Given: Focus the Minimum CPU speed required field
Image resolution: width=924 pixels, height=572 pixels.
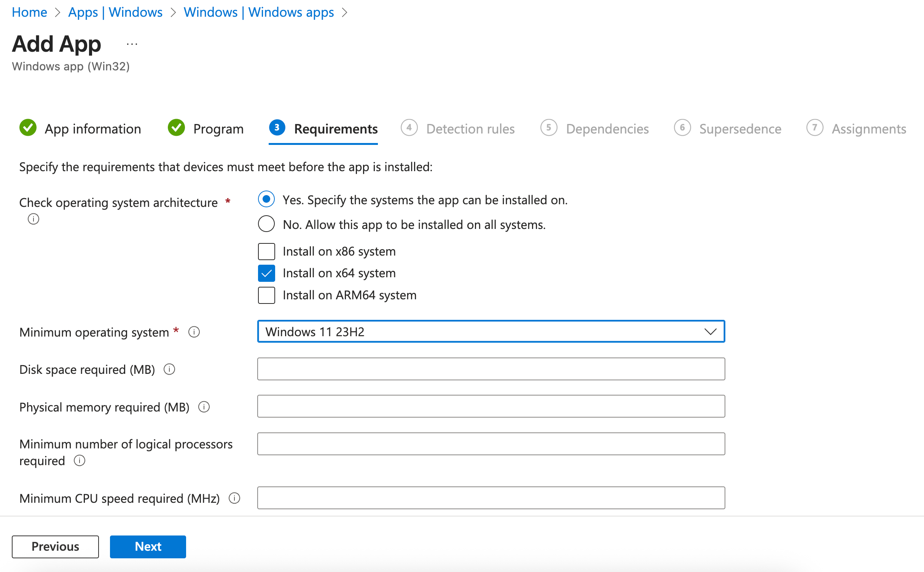Looking at the screenshot, I should coord(491,498).
